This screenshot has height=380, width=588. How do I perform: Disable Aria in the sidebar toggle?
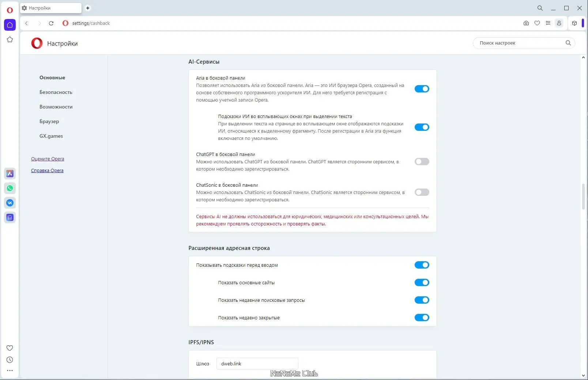pyautogui.click(x=422, y=89)
